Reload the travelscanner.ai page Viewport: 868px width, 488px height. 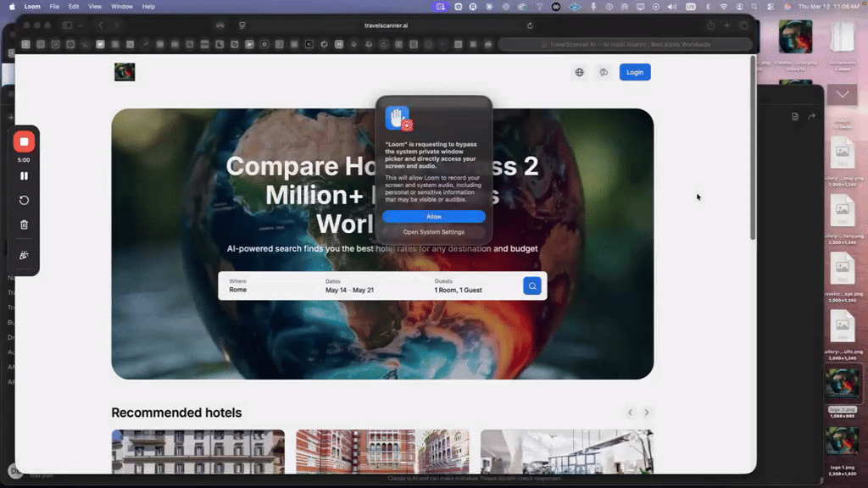530,25
